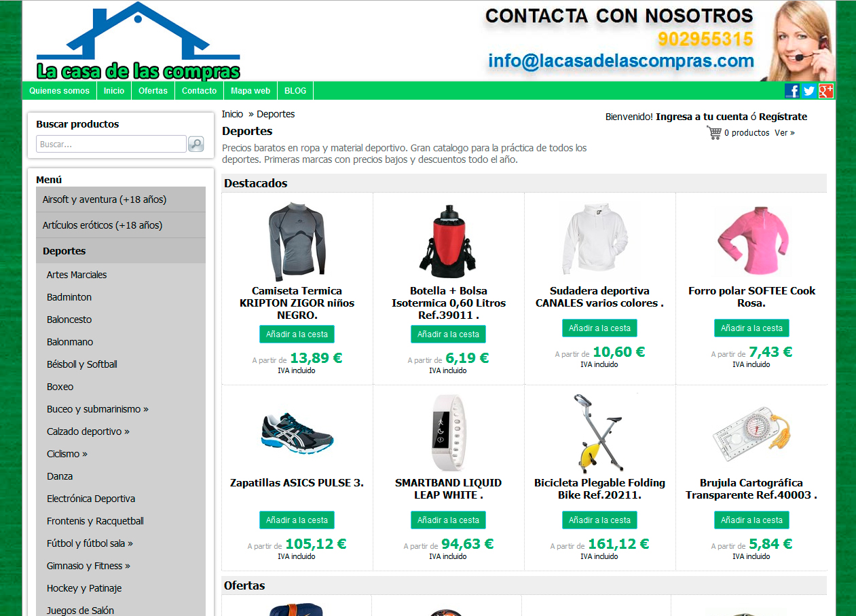Screen dimensions: 856x616
Task: Open BLOG in the green navbar
Action: pos(295,91)
